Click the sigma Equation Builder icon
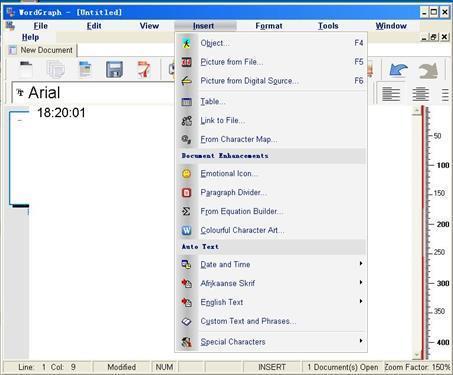453x375 pixels. coord(186,211)
